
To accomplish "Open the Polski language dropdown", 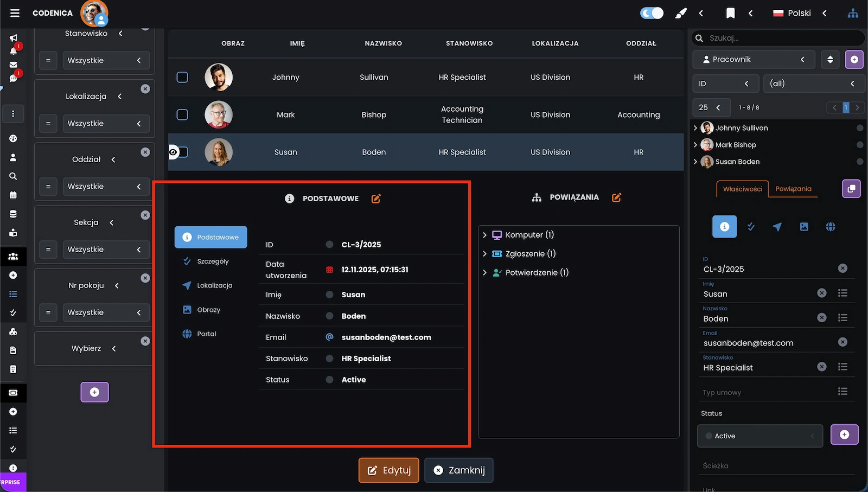I will point(800,13).
